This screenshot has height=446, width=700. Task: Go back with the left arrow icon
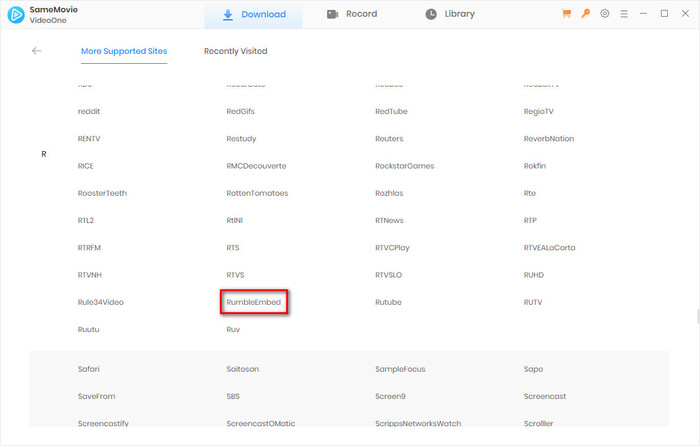click(x=37, y=51)
